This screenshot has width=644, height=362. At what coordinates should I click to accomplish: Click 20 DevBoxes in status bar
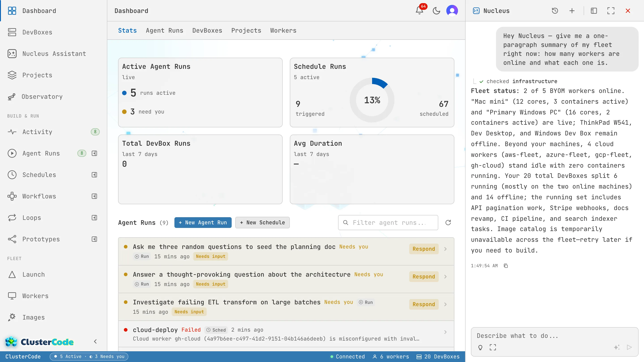(438, 356)
